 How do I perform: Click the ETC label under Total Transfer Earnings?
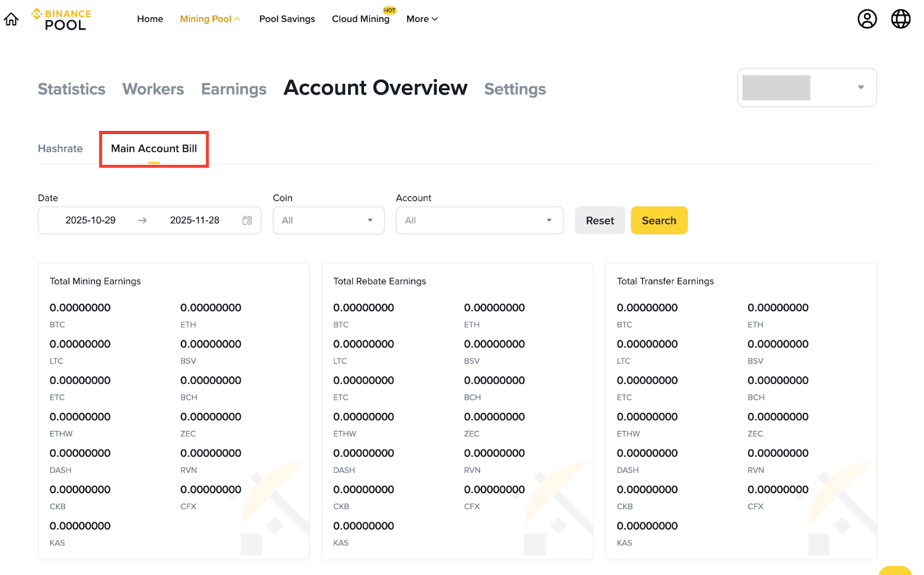pyautogui.click(x=624, y=397)
